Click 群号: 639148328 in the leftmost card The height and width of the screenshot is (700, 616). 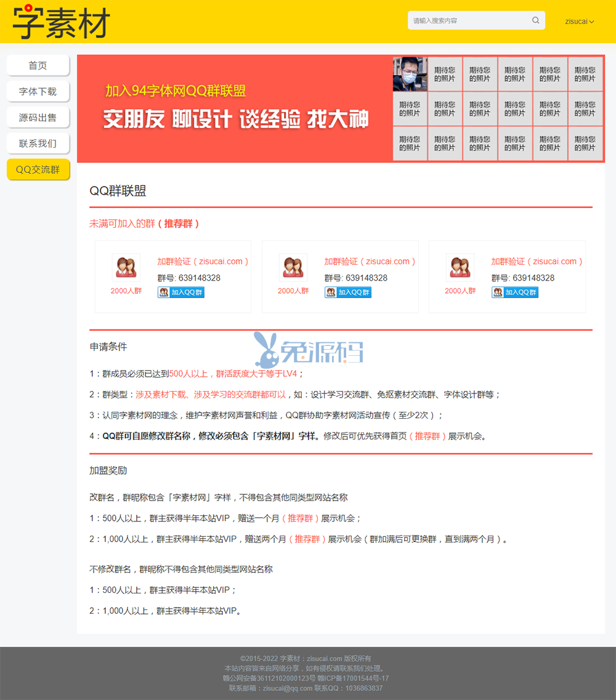(189, 278)
